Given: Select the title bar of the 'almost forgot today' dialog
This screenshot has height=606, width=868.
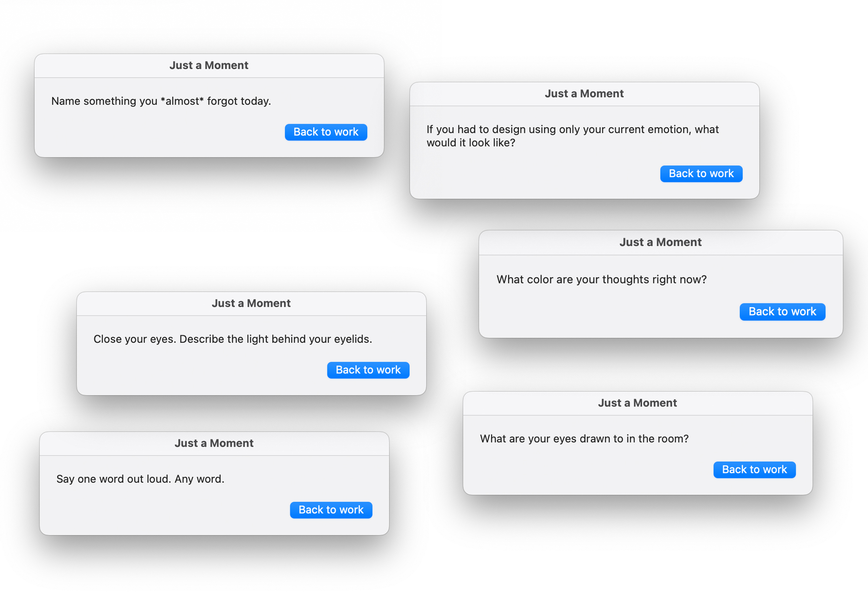Looking at the screenshot, I should coord(209,66).
